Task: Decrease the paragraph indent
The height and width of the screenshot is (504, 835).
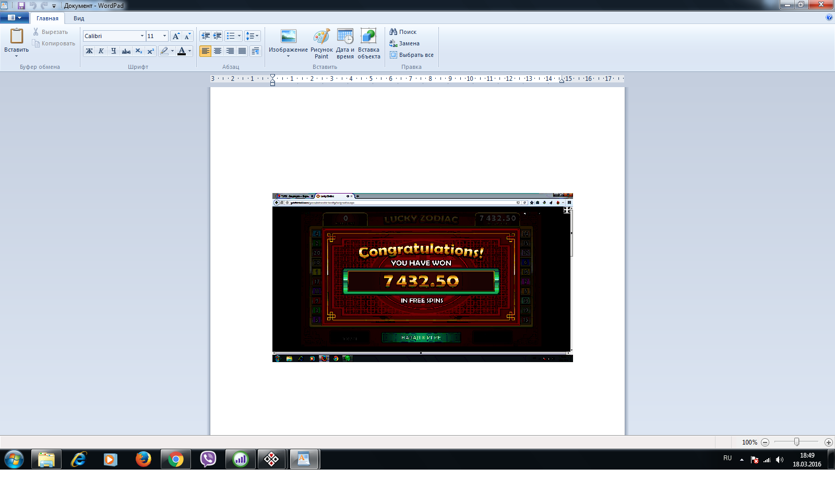Action: (206, 36)
